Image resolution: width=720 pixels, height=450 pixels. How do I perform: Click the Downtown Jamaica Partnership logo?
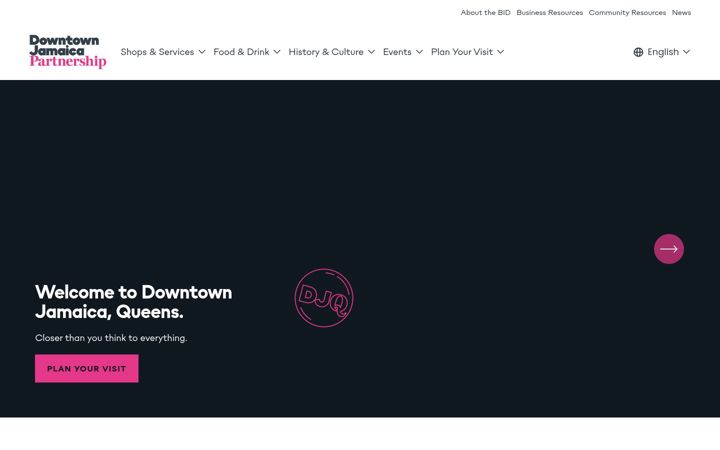[x=68, y=51]
